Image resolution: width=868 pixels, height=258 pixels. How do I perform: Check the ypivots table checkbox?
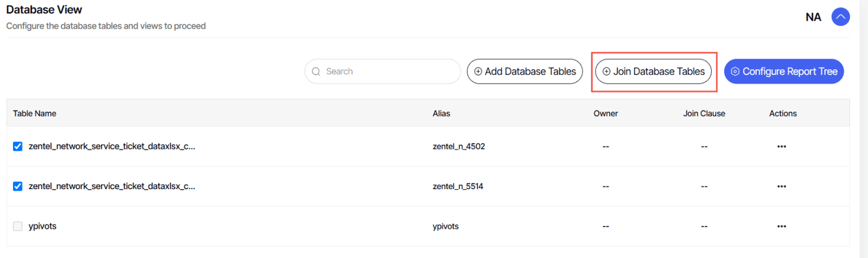18,226
